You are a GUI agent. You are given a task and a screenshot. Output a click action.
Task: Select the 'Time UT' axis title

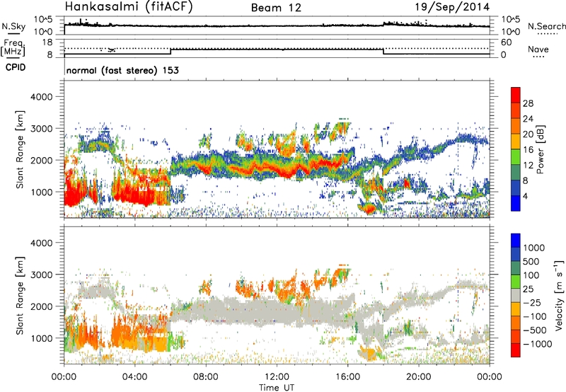[277, 388]
